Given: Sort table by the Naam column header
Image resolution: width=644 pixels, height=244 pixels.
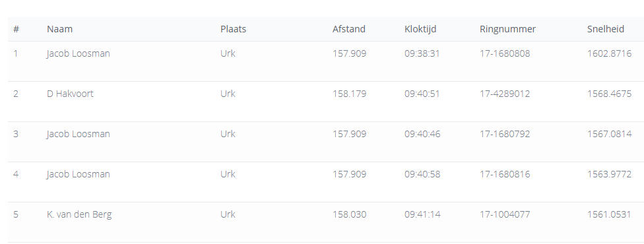Looking at the screenshot, I should (59, 29).
